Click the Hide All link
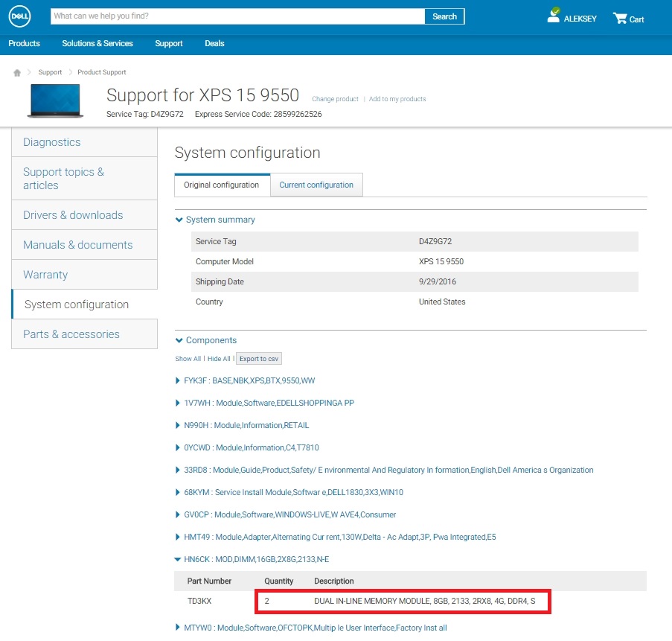The height and width of the screenshot is (641, 672). coord(219,359)
